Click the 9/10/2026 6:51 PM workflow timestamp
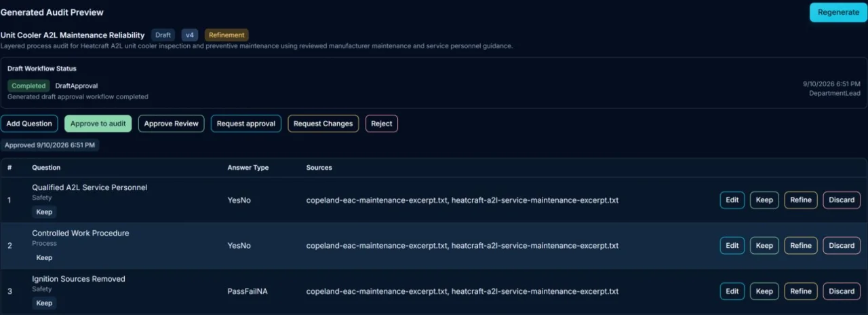Viewport: 868px width, 315px height. tap(832, 84)
